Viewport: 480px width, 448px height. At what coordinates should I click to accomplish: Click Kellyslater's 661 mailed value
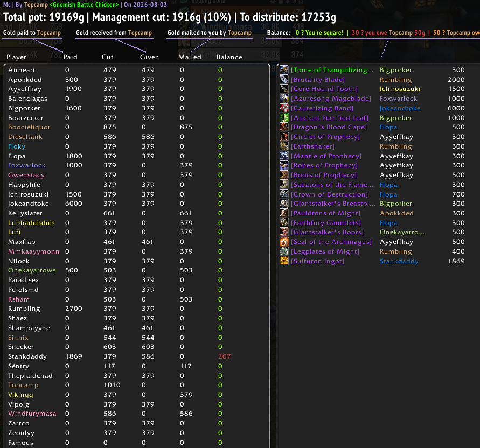pyautogui.click(x=185, y=213)
